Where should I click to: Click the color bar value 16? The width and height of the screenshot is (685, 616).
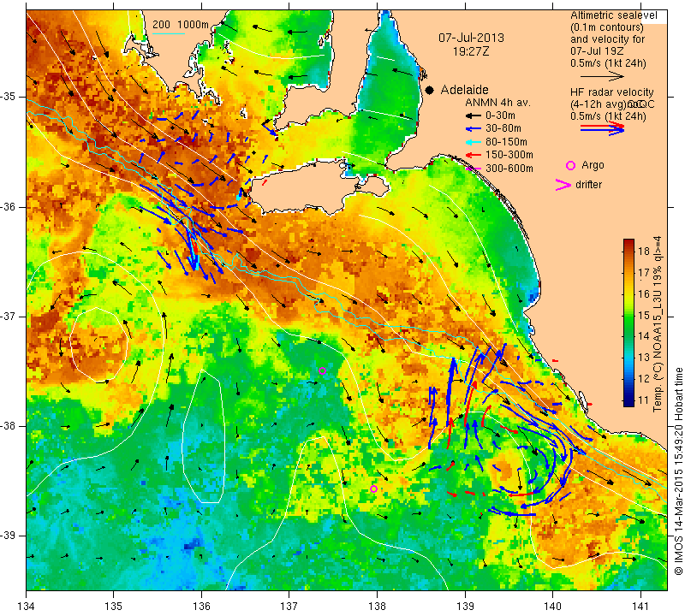coord(645,293)
